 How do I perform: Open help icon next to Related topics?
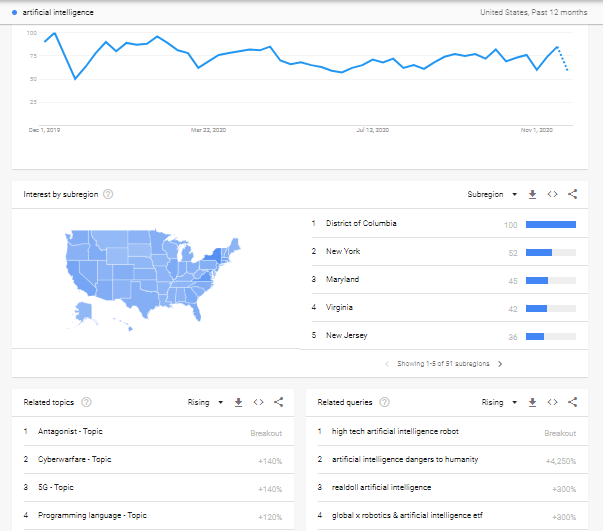click(86, 402)
